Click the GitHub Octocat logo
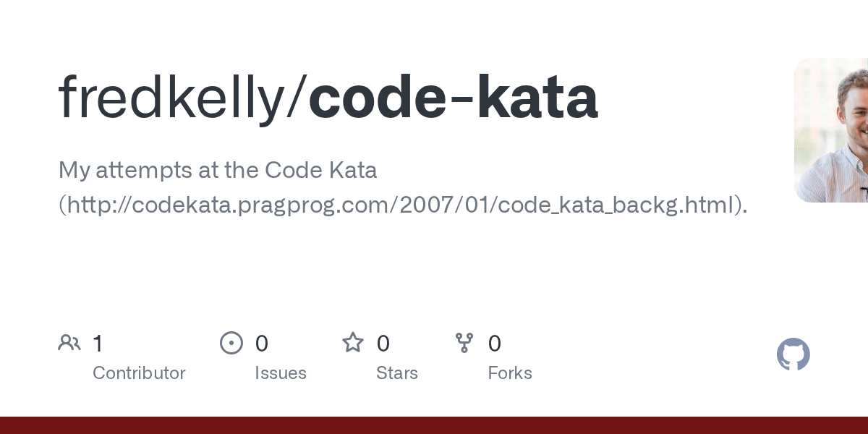The width and height of the screenshot is (868, 434). coord(793,355)
